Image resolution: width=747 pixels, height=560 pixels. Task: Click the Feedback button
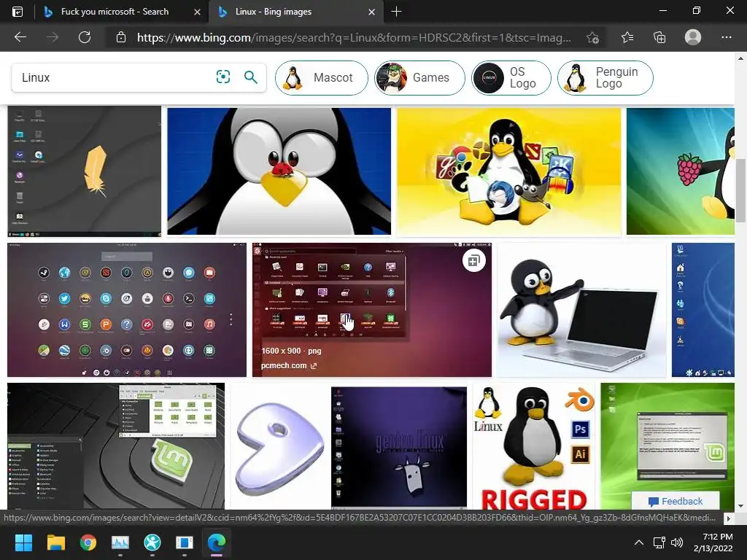[675, 501]
